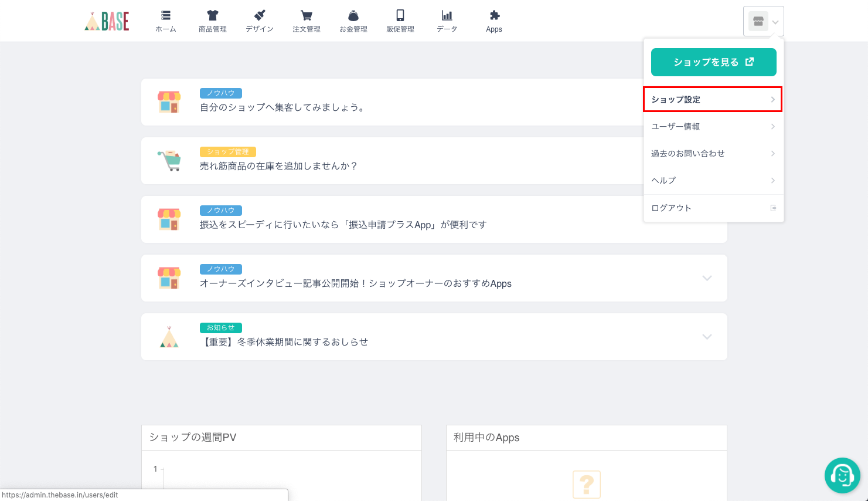Select 過去のお問い合わせ menu item
Screen dimensions: 868x501
[x=713, y=154]
